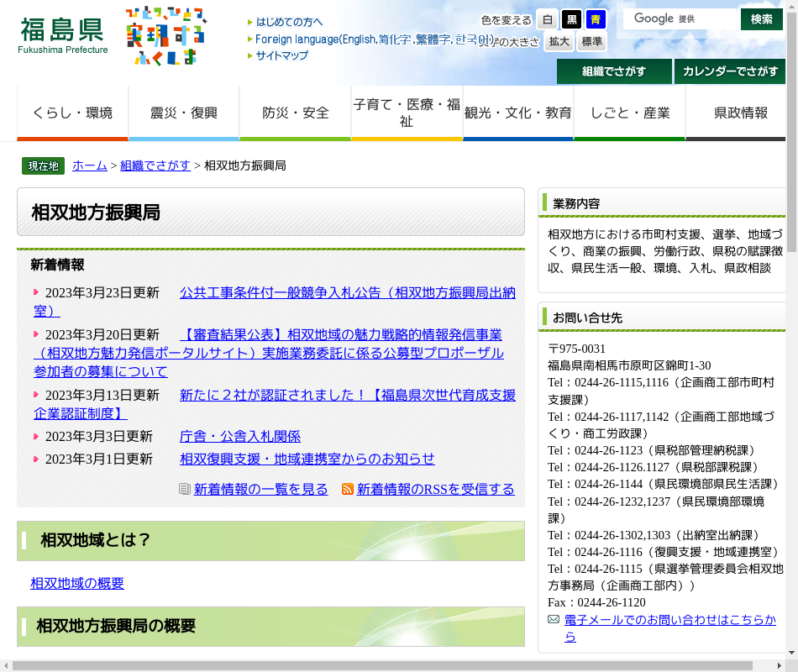Click the horizontal scrollbar thumb
The width and height of the screenshot is (798, 672).
point(383,666)
